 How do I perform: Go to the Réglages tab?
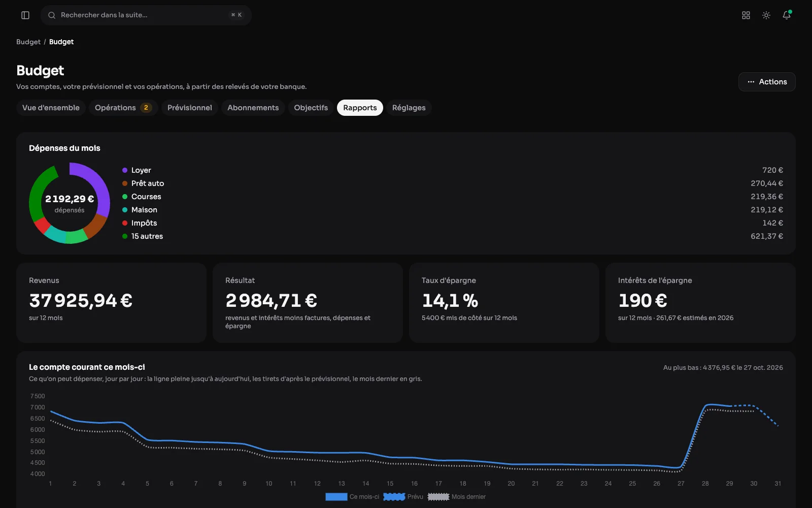pos(409,108)
